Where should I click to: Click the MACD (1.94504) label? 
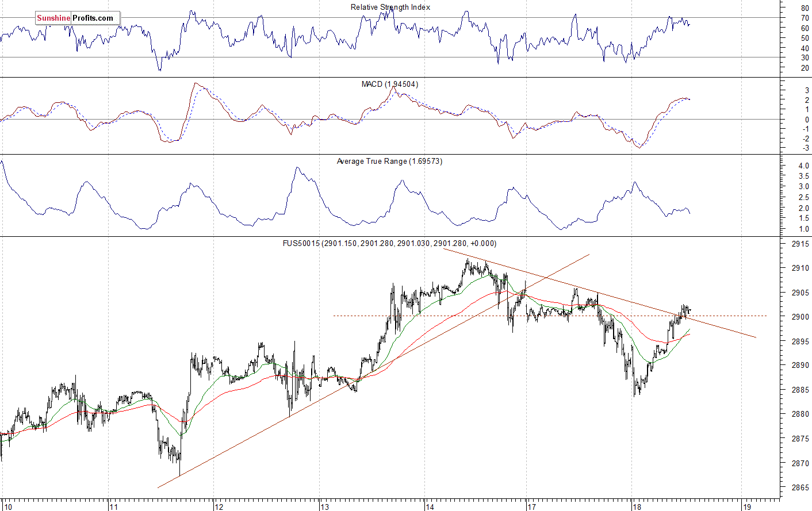390,84
